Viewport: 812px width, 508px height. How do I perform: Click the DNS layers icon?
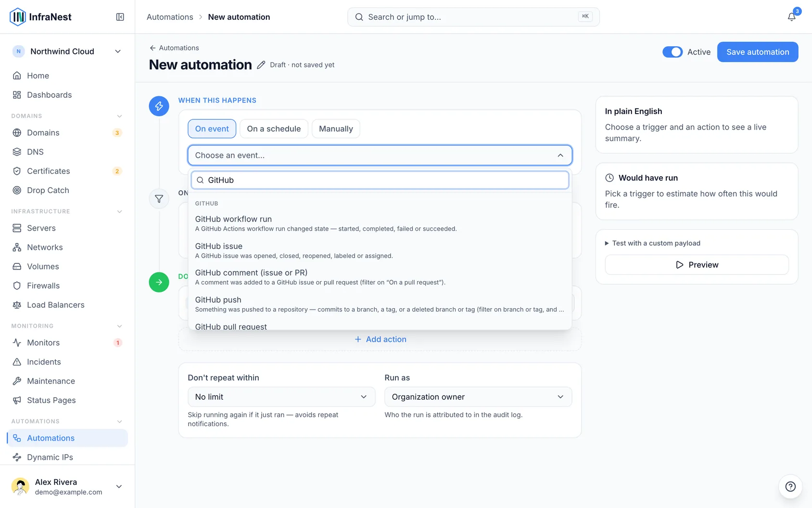17,152
